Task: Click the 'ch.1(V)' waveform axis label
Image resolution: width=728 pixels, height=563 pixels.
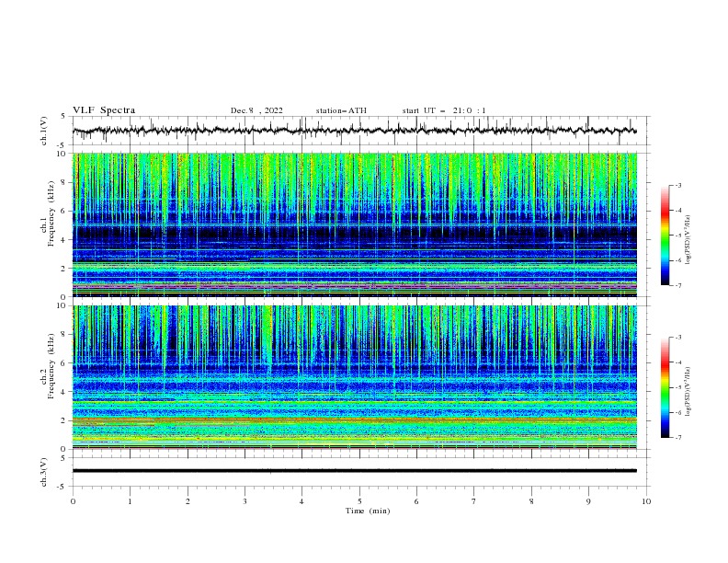Action: point(44,131)
